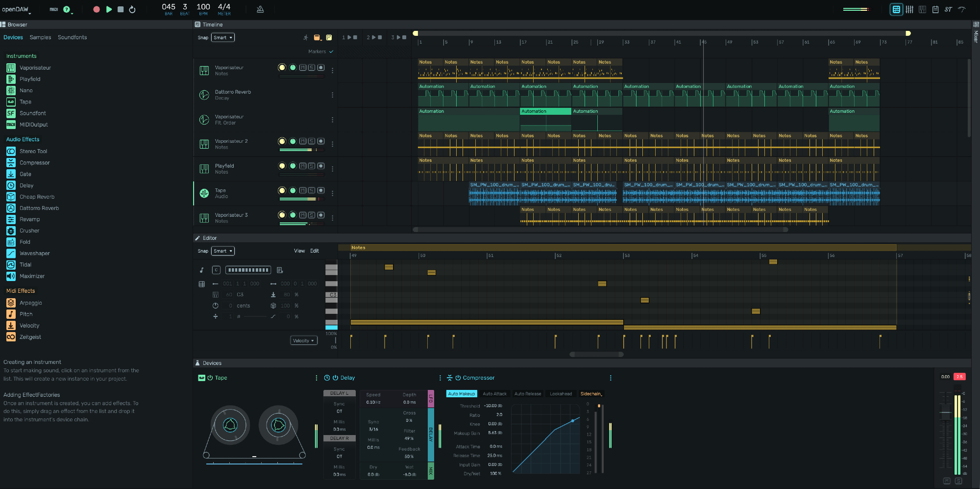Expand the Compressor Sidechain menu
Viewport: 980px width, 489px height.
591,394
